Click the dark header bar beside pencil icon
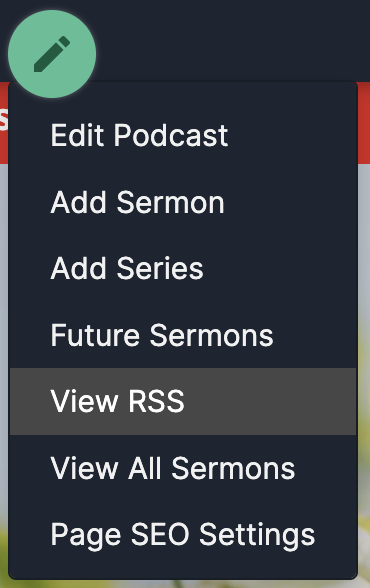Screen dimensions: 370x588 232,39
